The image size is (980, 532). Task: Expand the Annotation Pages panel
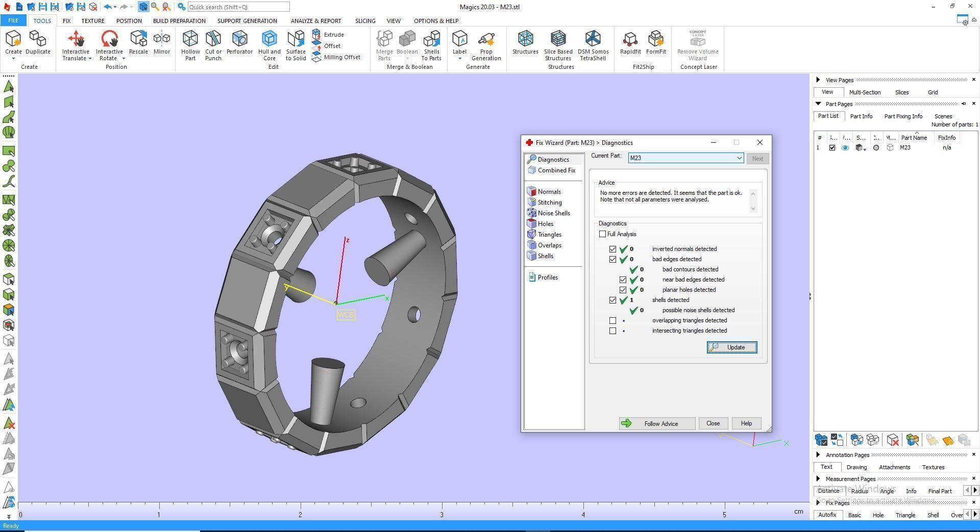[818, 454]
